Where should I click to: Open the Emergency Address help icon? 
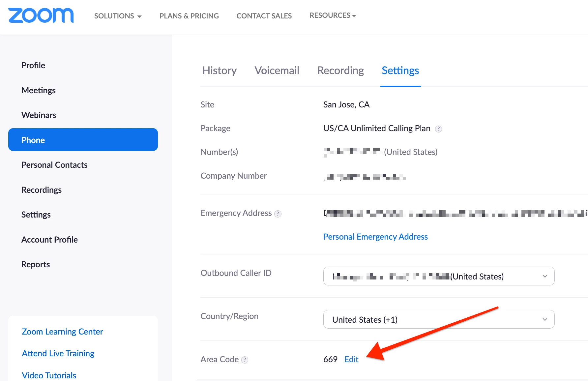point(278,214)
